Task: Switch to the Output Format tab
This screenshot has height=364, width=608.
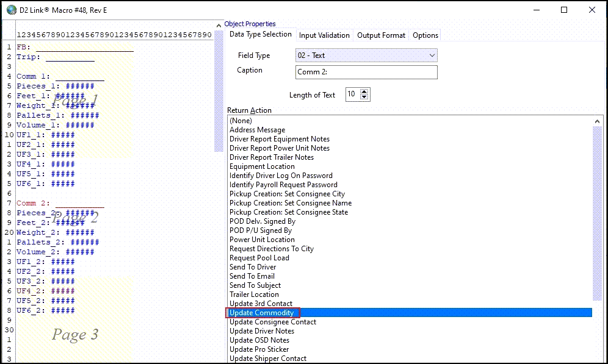Action: 381,35
